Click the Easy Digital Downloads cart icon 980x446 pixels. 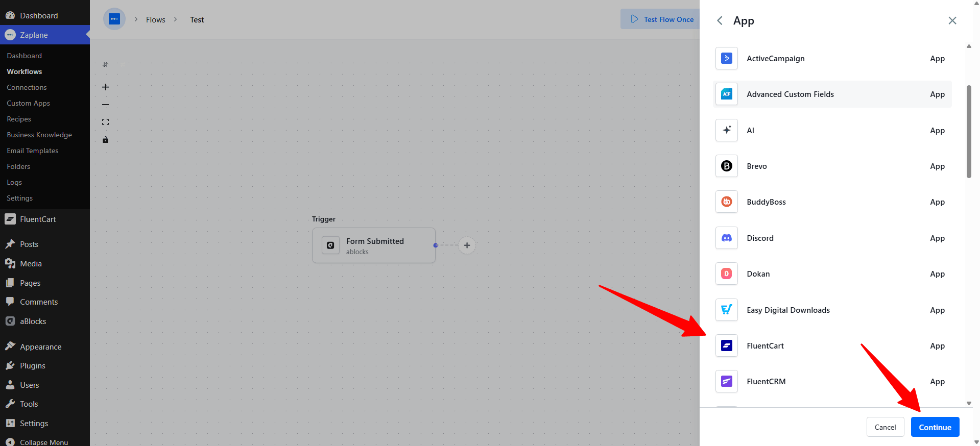pos(726,310)
